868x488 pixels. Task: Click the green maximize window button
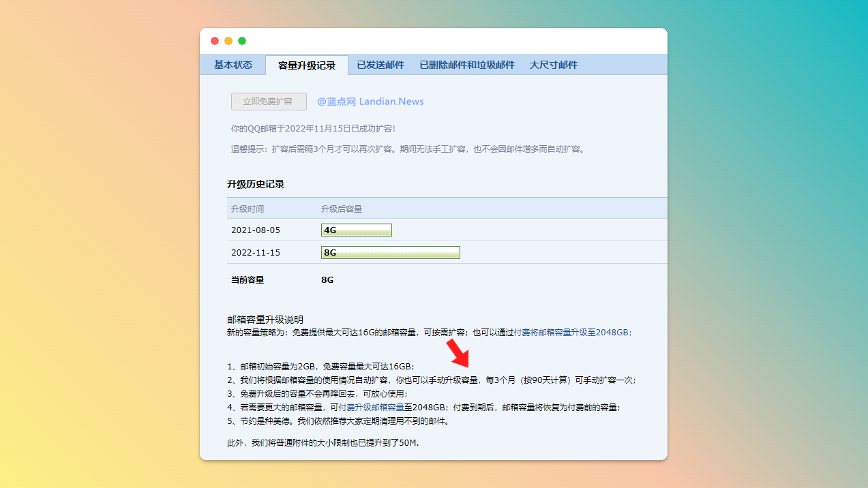[x=242, y=41]
